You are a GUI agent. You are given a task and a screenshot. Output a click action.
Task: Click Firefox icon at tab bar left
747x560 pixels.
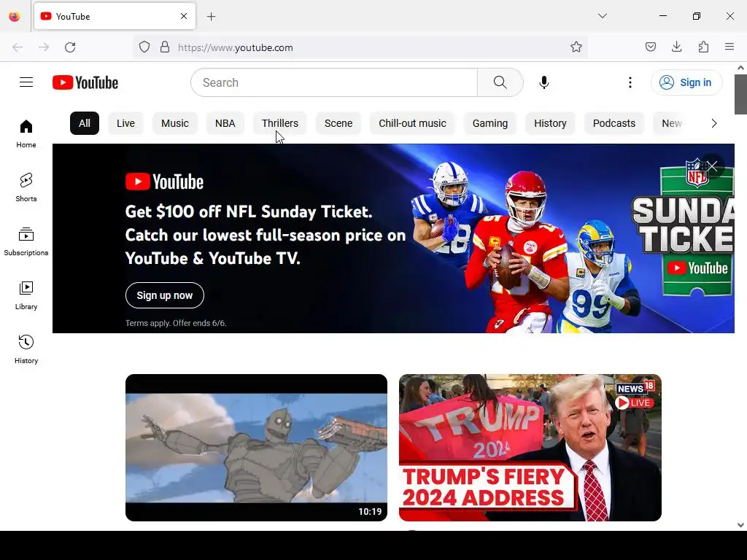(x=15, y=17)
